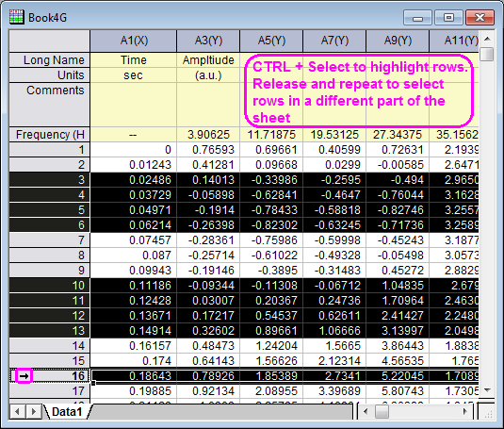Click the Frequency cell showing 3.90625
Viewport: 504px width, 429px height.
(x=208, y=135)
